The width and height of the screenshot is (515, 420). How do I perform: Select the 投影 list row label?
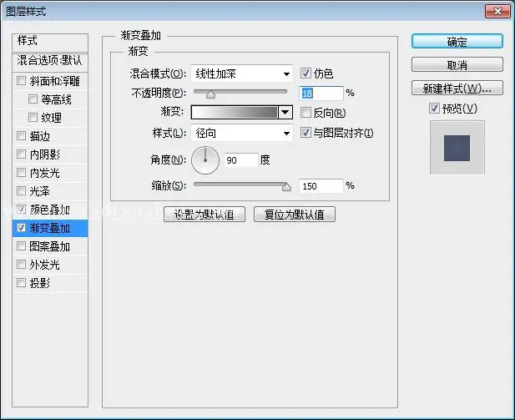(x=40, y=283)
